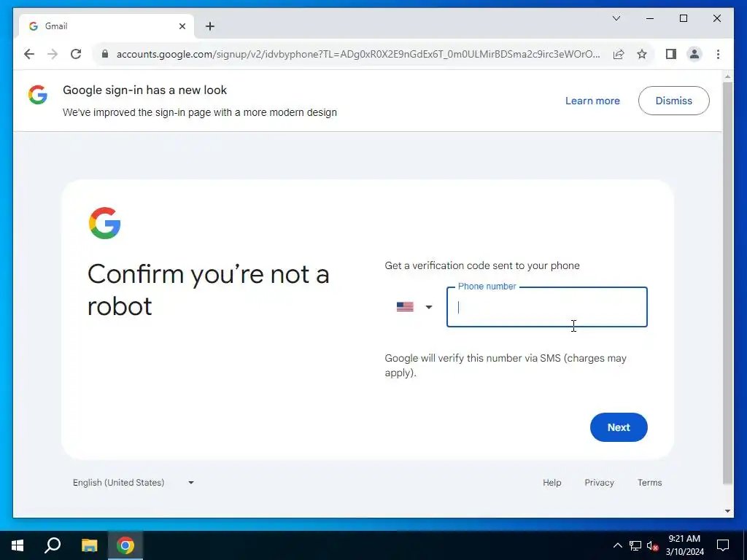Open Chrome's three-dot menu
The height and width of the screenshot is (560, 747).
718,54
